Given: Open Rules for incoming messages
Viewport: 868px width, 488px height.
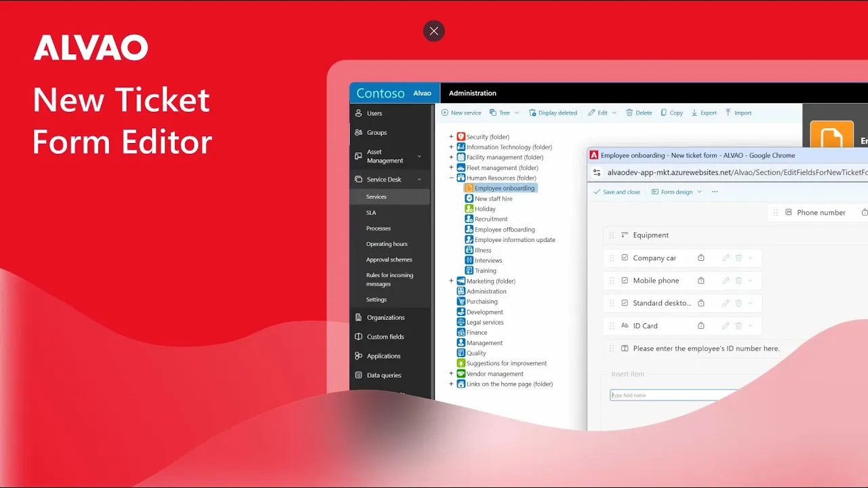Looking at the screenshot, I should point(390,280).
